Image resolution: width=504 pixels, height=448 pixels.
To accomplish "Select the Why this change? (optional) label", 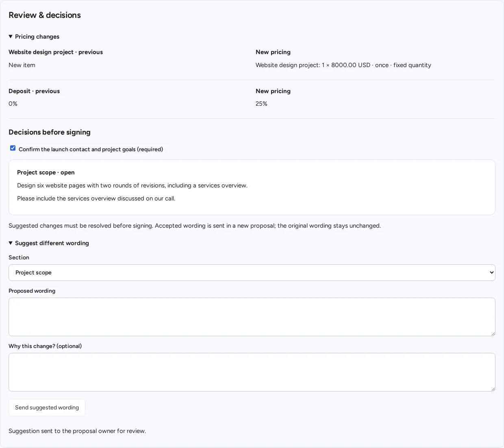I will point(45,346).
